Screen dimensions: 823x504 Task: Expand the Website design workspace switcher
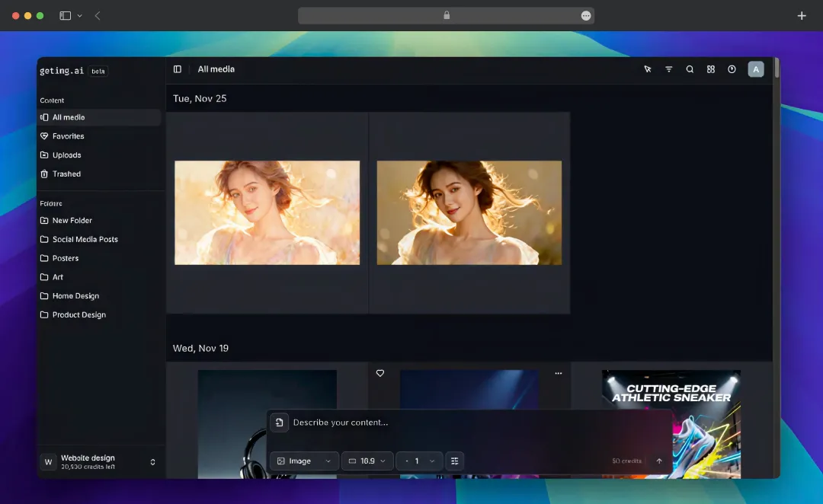[x=152, y=462]
